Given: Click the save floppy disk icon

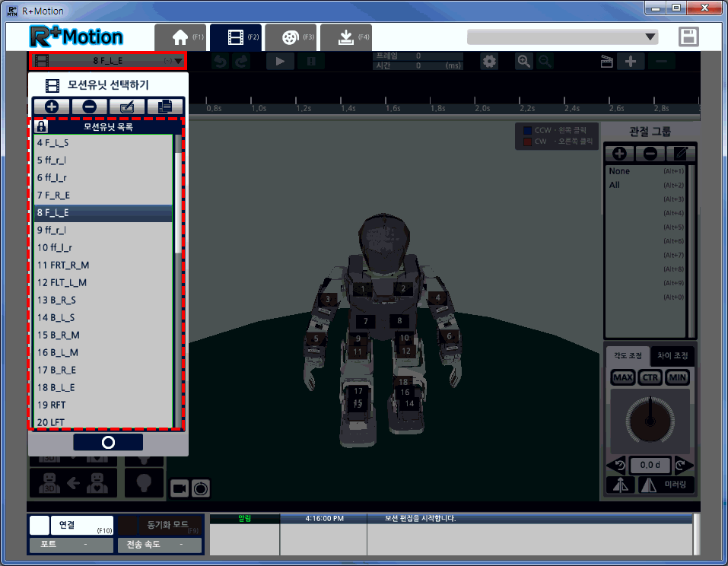Looking at the screenshot, I should [x=688, y=37].
